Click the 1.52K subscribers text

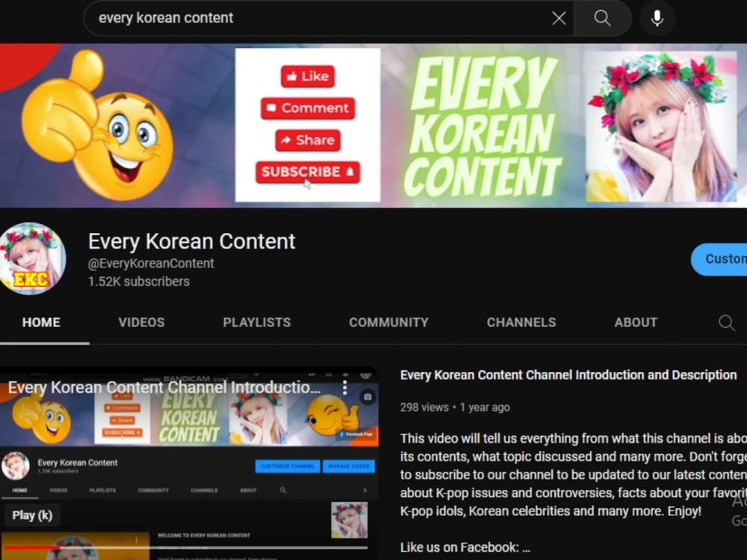[139, 281]
